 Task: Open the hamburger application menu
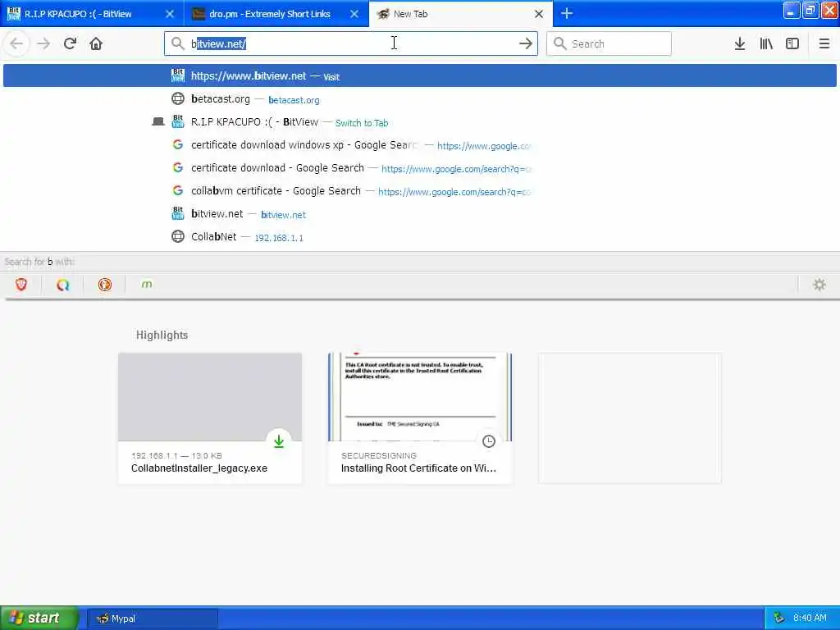(824, 43)
